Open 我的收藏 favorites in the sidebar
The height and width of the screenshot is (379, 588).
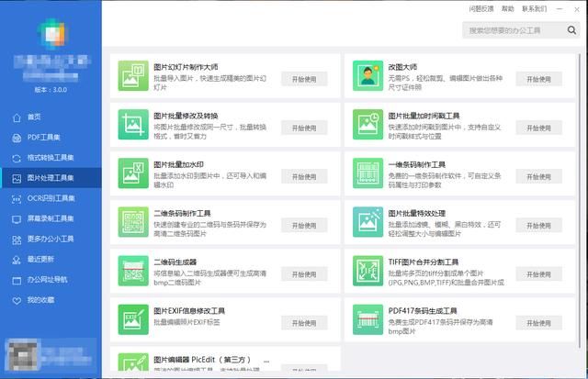40,299
